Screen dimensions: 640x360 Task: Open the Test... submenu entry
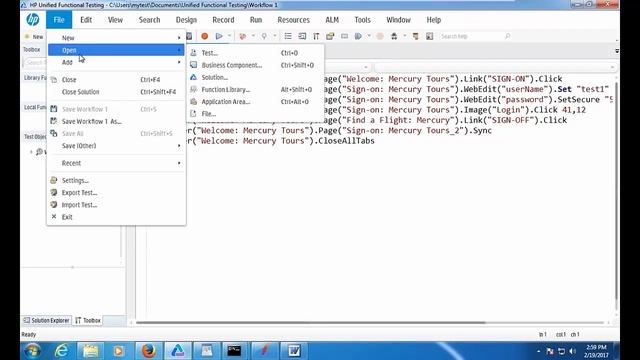255,53
